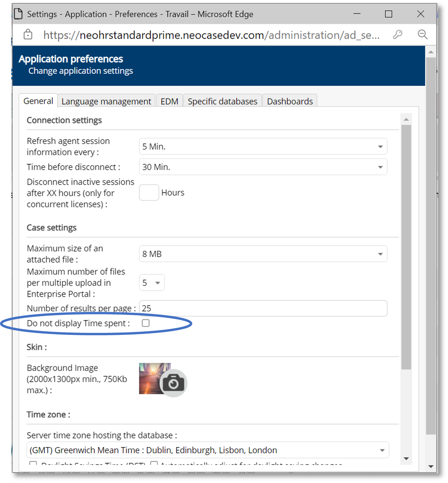Expand the max files per upload dropdown
The height and width of the screenshot is (483, 448).
[152, 283]
